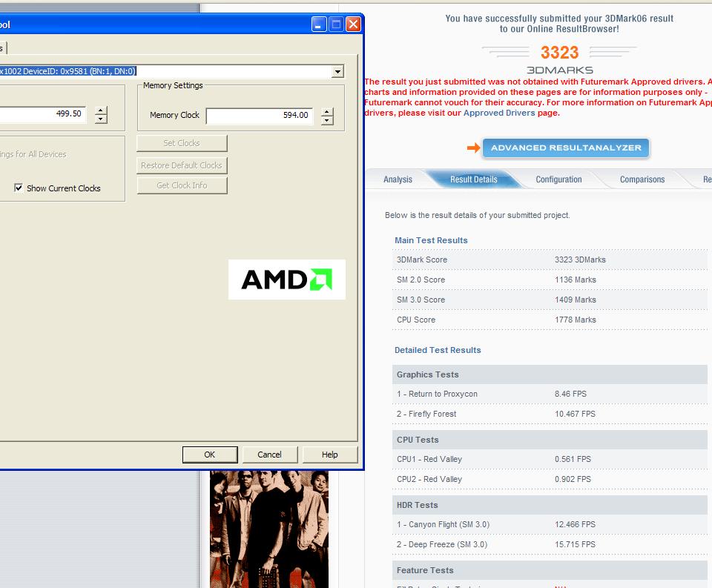Image resolution: width=712 pixels, height=588 pixels.
Task: Open Help in the clock tool dialog
Action: pos(329,455)
